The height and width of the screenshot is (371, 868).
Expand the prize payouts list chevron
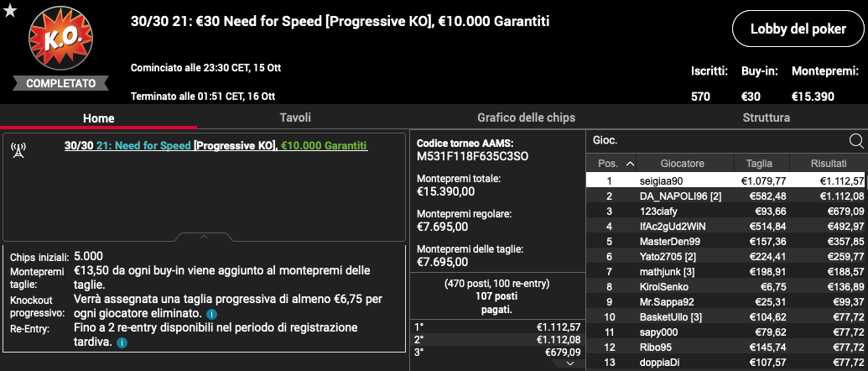coord(571,363)
